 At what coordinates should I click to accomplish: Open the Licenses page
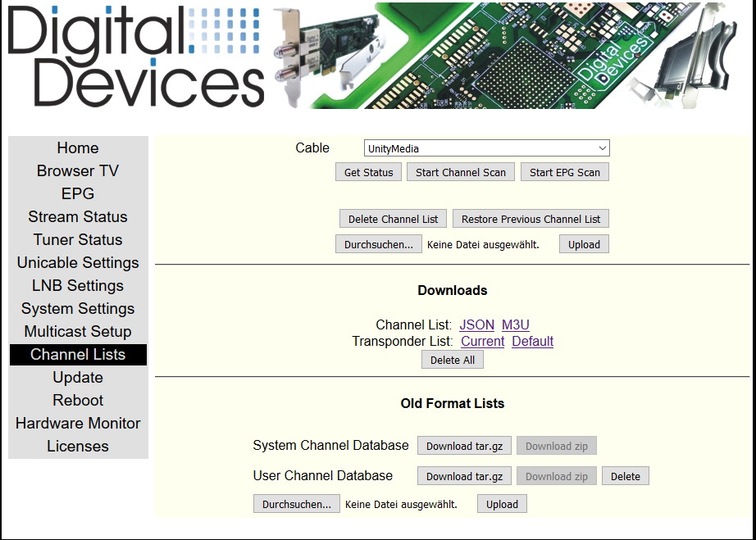78,447
